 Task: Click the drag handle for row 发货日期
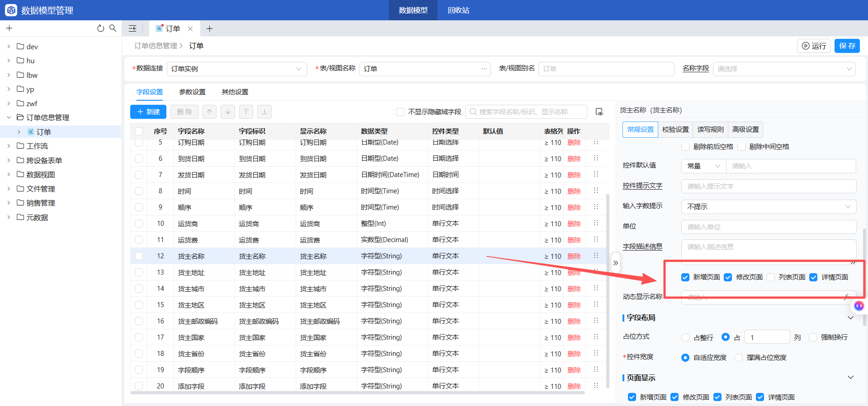point(596,174)
